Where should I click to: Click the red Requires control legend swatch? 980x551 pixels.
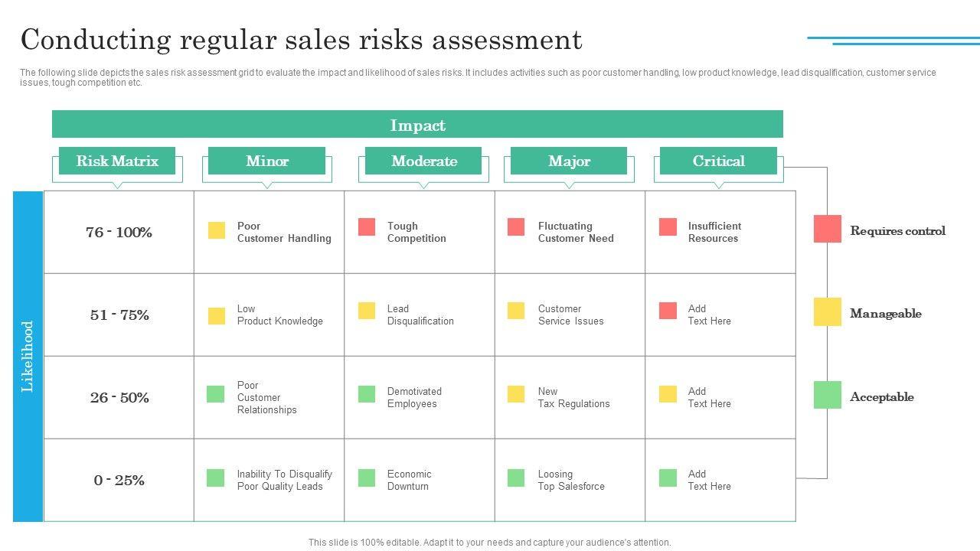click(x=827, y=229)
